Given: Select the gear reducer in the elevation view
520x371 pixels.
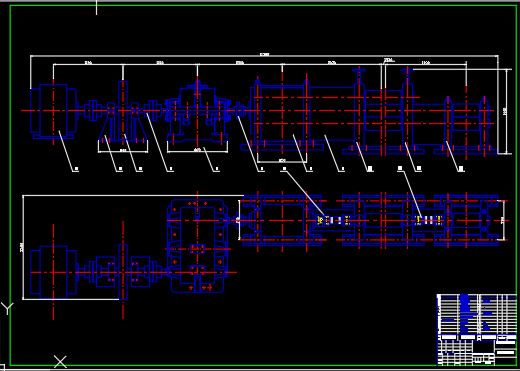Looking at the screenshot, I should click(197, 113).
